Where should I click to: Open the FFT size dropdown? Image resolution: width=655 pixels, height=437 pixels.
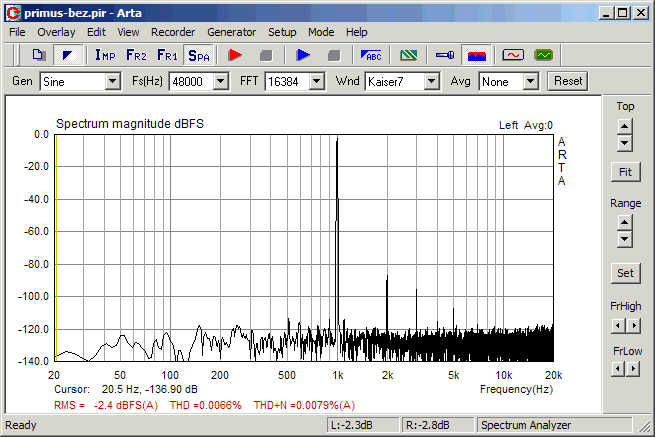(x=317, y=81)
